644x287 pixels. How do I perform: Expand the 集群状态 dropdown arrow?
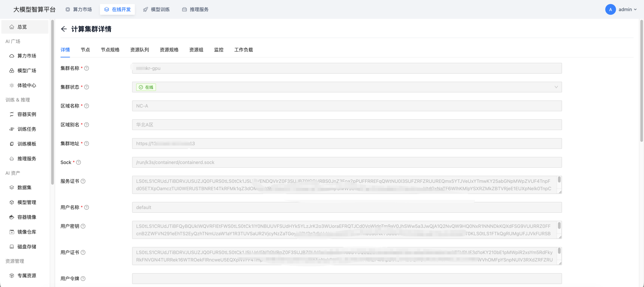[556, 87]
